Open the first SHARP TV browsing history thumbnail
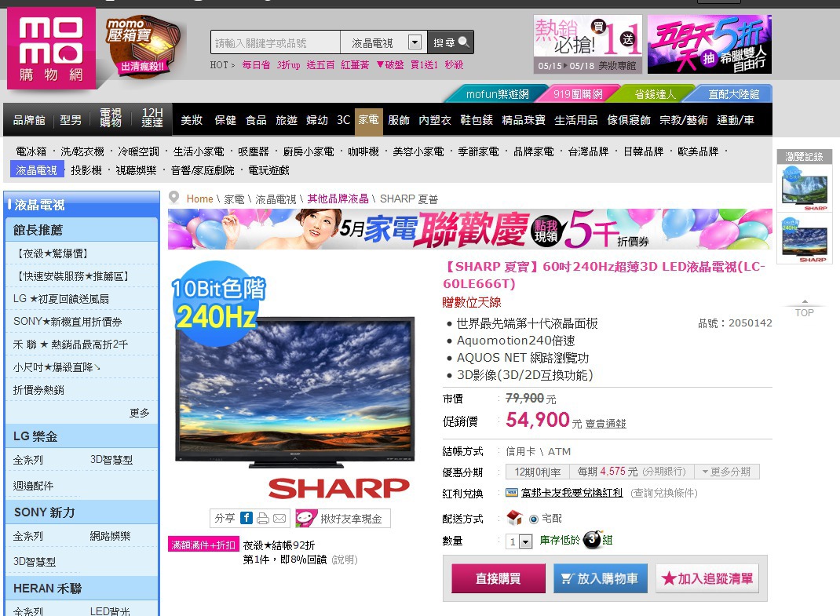Viewport: 840px width, 616px height. (x=805, y=189)
